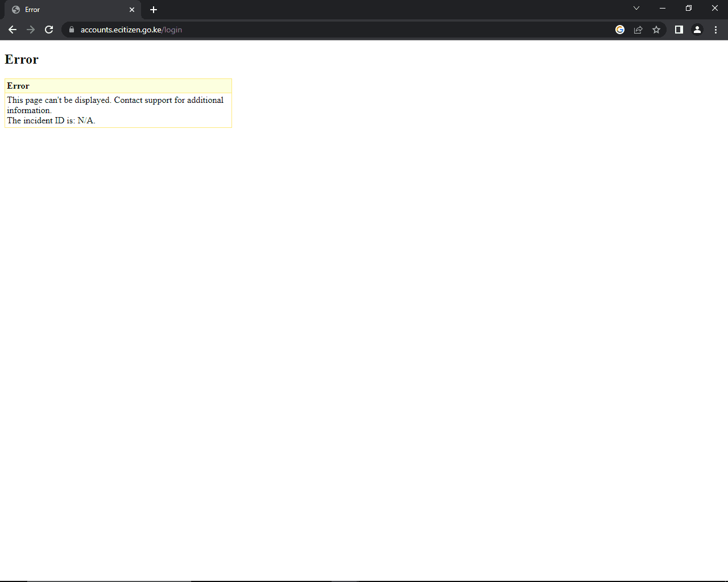Image resolution: width=728 pixels, height=582 pixels.
Task: Restore down the browser window
Action: 689,8
